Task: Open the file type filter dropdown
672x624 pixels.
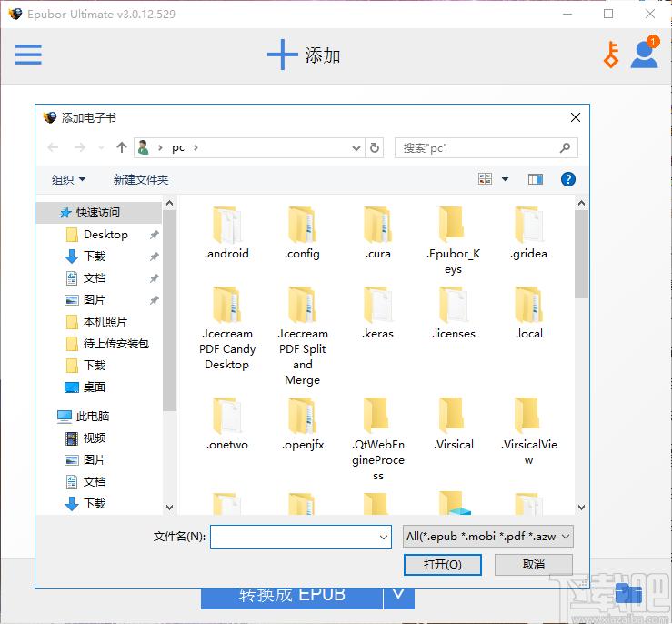Action: (487, 537)
